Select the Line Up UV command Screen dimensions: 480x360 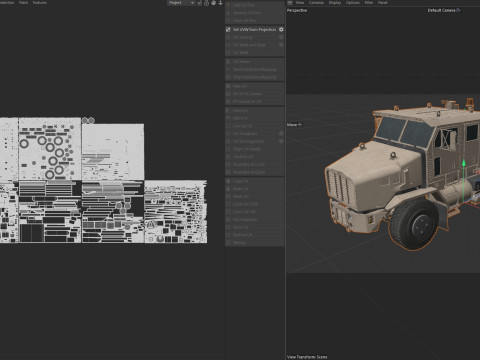pyautogui.click(x=255, y=126)
